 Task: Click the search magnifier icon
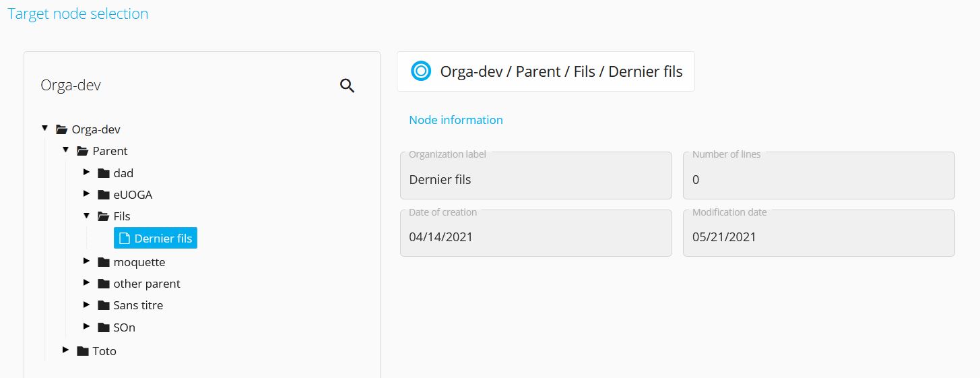coord(347,86)
